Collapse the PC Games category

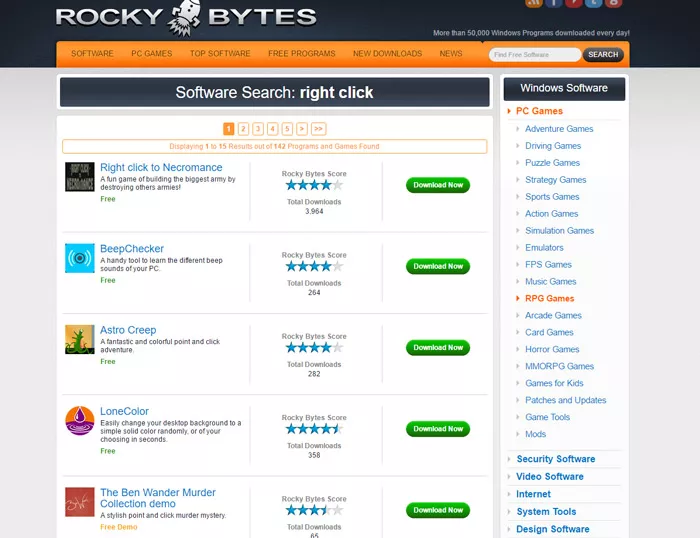click(x=539, y=111)
